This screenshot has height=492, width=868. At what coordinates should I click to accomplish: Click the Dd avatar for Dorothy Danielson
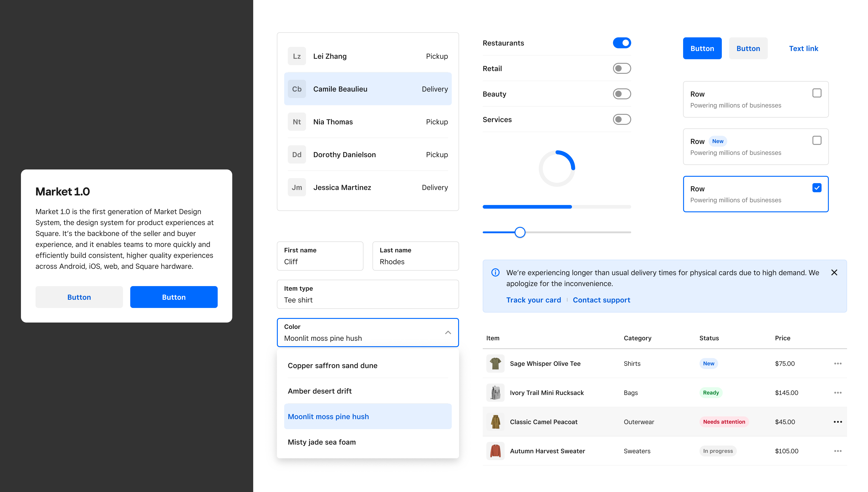coord(296,154)
